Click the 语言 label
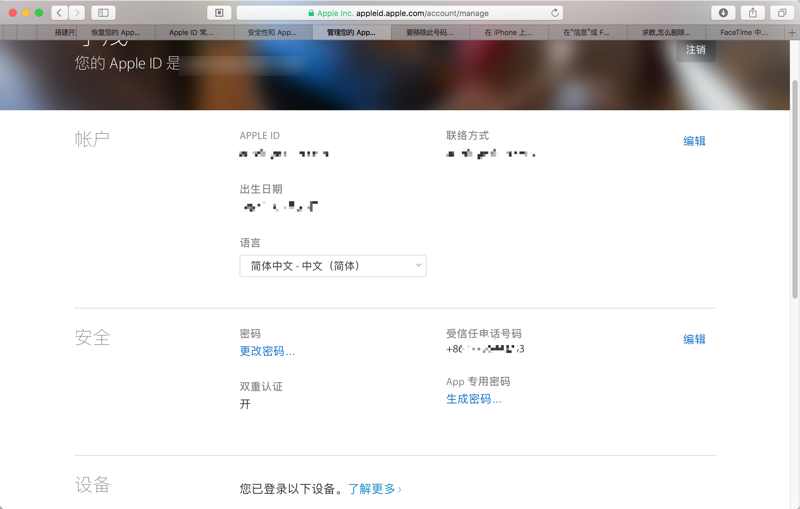Viewport: 800px width, 509px height. pos(251,243)
